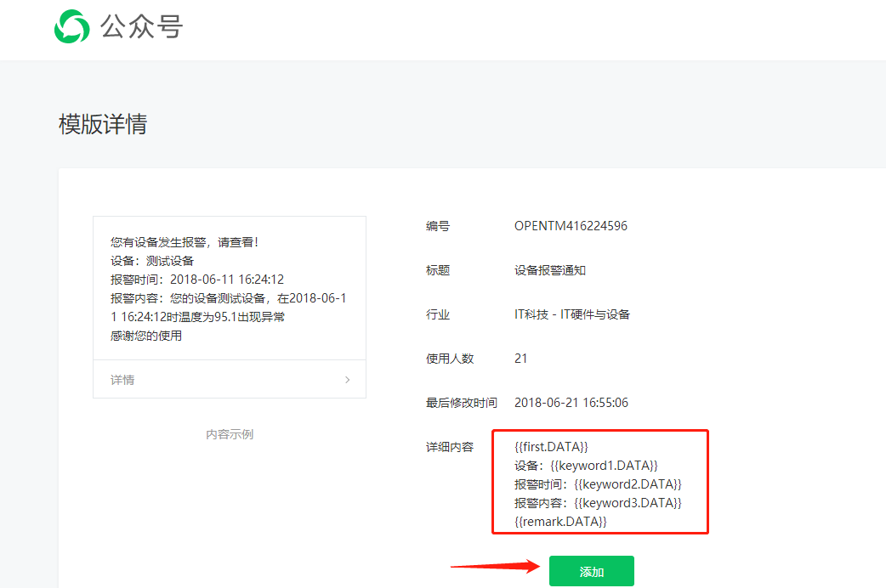Click the 内容示例 caption under preview
The width and height of the screenshot is (886, 588).
230,434
